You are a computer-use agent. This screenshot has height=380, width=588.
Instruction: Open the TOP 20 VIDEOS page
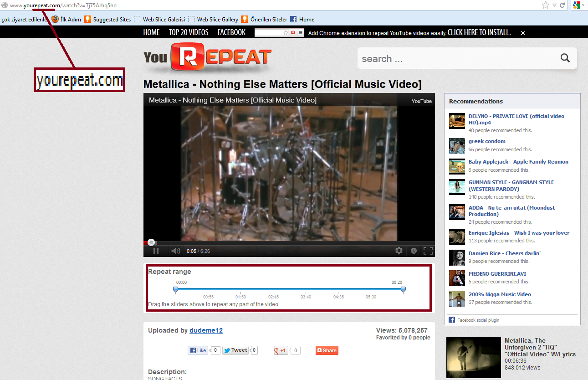point(189,32)
